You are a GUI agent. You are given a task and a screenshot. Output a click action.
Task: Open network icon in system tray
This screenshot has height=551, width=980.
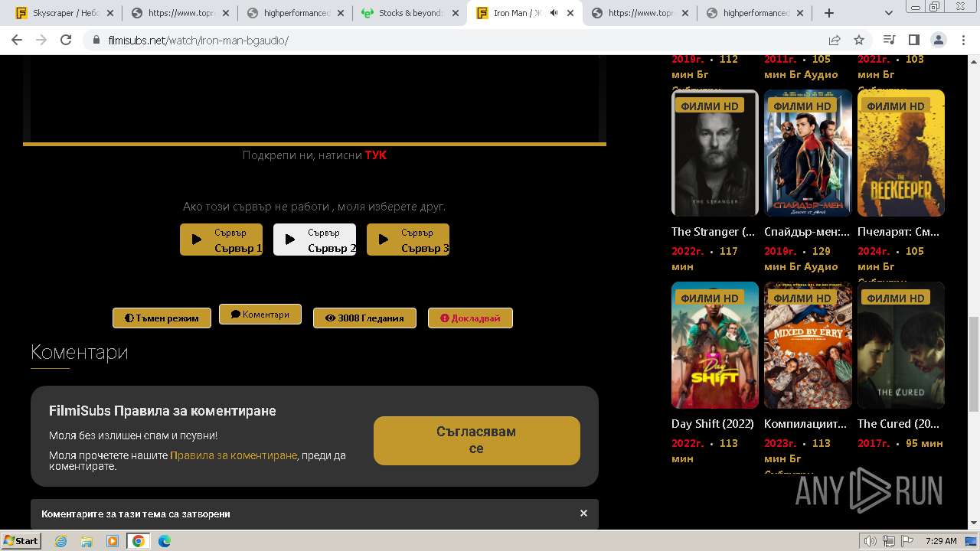pyautogui.click(x=889, y=541)
